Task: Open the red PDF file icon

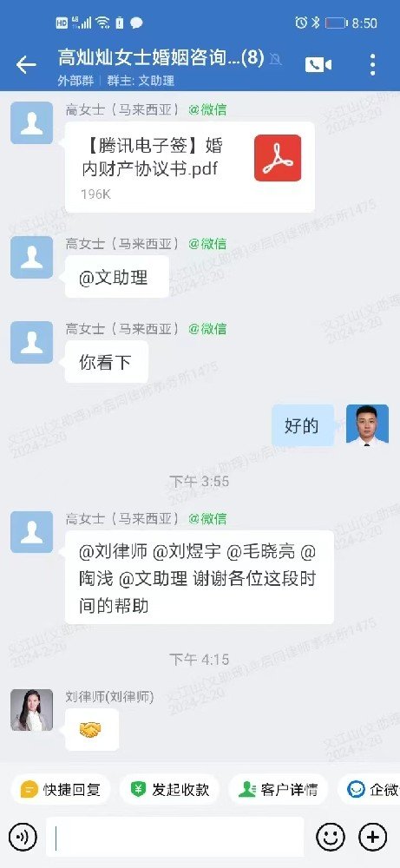Action: (278, 158)
